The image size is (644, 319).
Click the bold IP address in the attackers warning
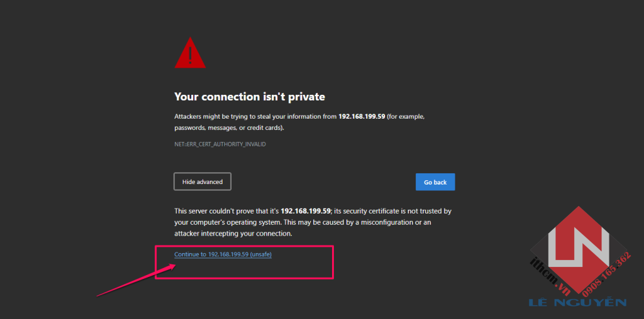point(362,117)
